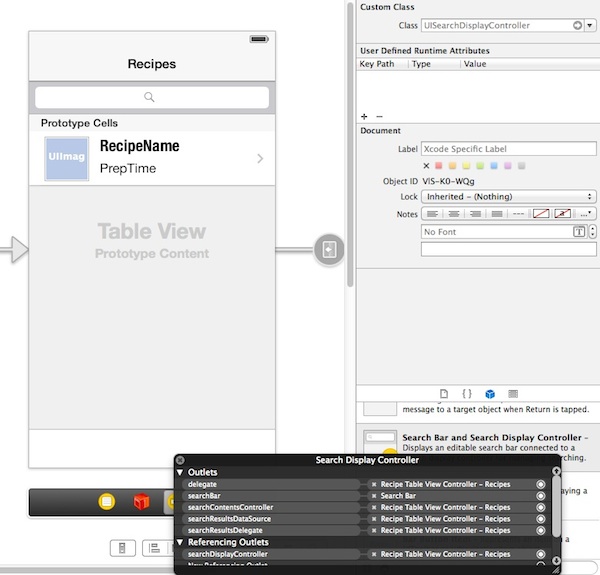Collapse the Referencing Outlets section

(x=180, y=542)
